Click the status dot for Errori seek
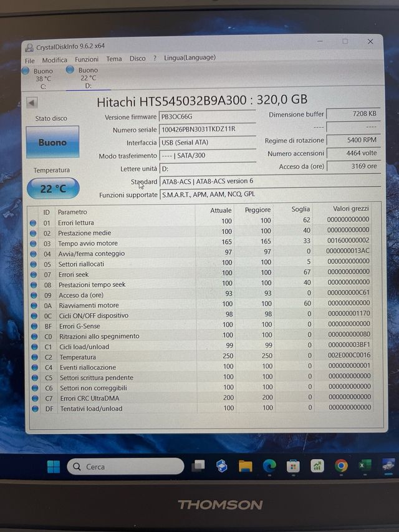Screen dimensions: 399x532 [34, 274]
